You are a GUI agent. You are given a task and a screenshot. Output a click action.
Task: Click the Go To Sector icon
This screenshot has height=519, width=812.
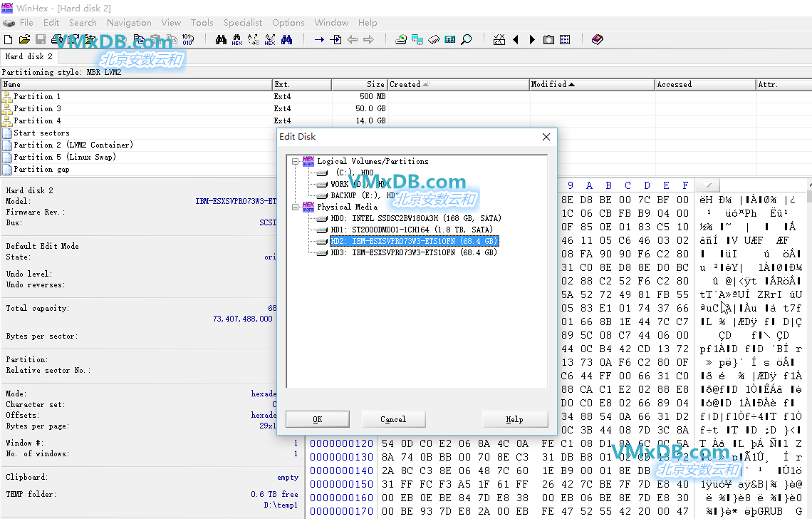(x=336, y=39)
